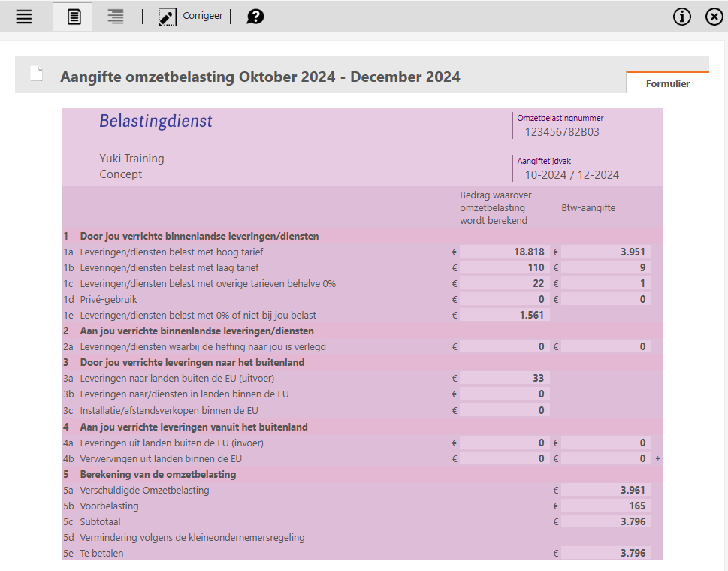The height and width of the screenshot is (571, 728).
Task: Select the 1e amount field 1.561
Action: (505, 315)
